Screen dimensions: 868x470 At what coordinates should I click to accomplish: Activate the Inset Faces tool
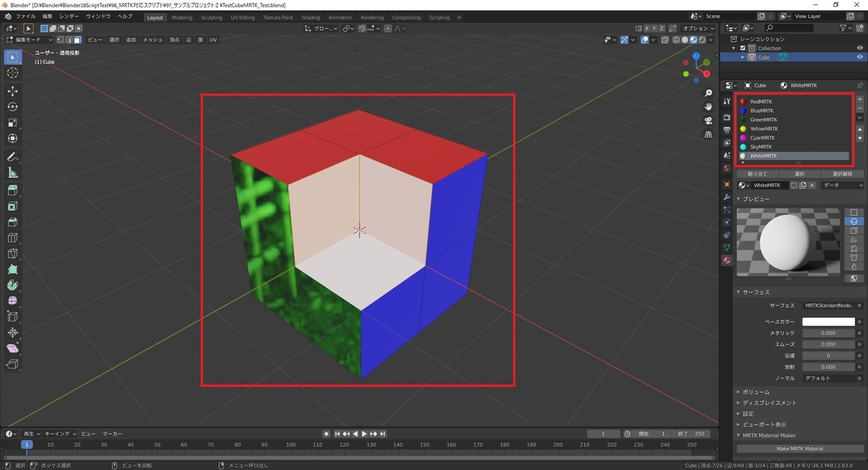12,206
